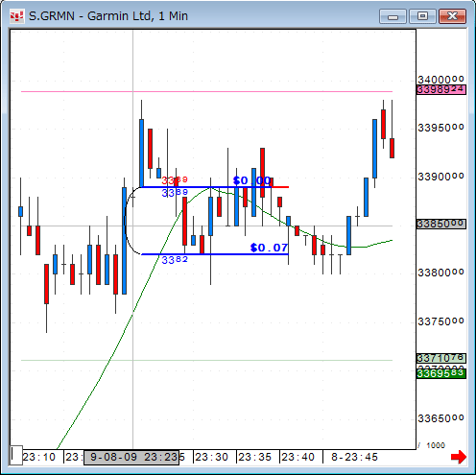Click the 23:30 time axis label

[x=212, y=457]
